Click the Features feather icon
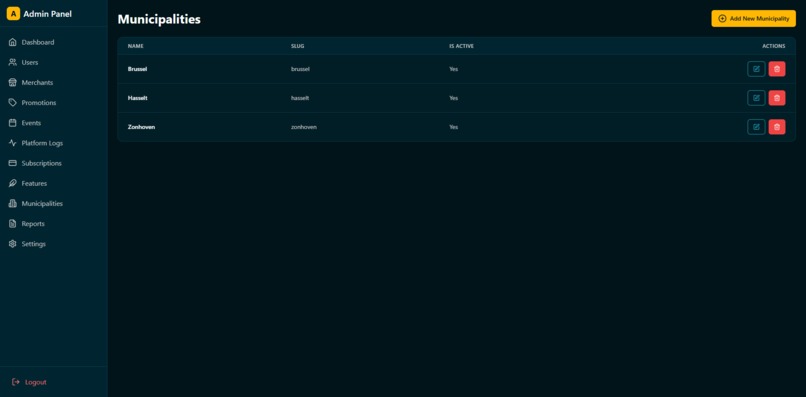 tap(13, 183)
